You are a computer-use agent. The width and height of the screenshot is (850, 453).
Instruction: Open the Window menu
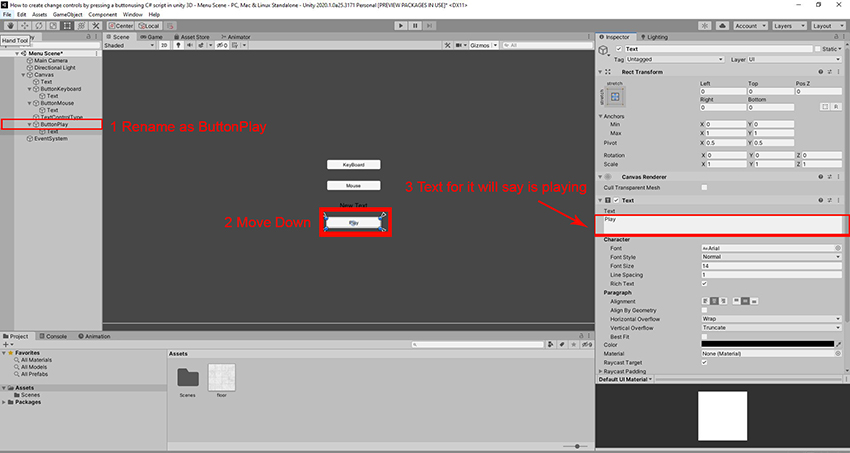133,15
